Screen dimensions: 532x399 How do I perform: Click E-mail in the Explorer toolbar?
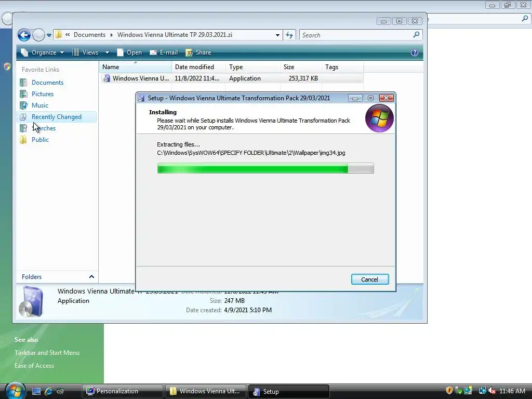coord(164,52)
